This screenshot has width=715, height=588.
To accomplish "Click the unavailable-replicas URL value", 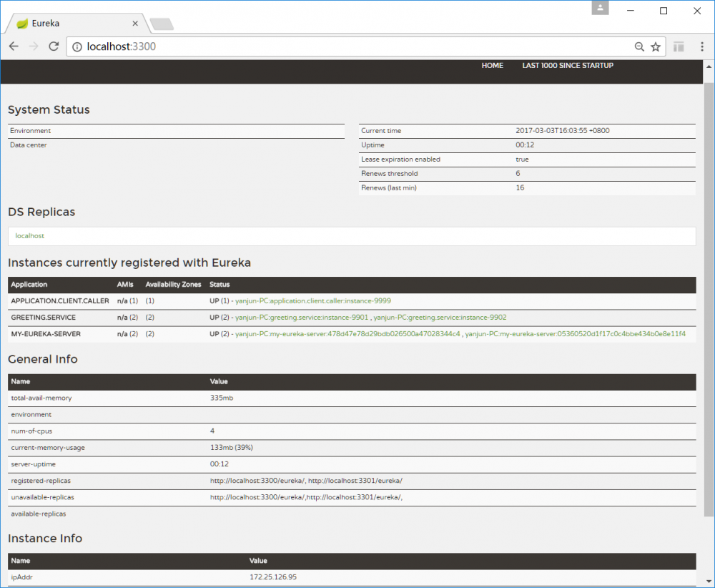I will click(306, 497).
